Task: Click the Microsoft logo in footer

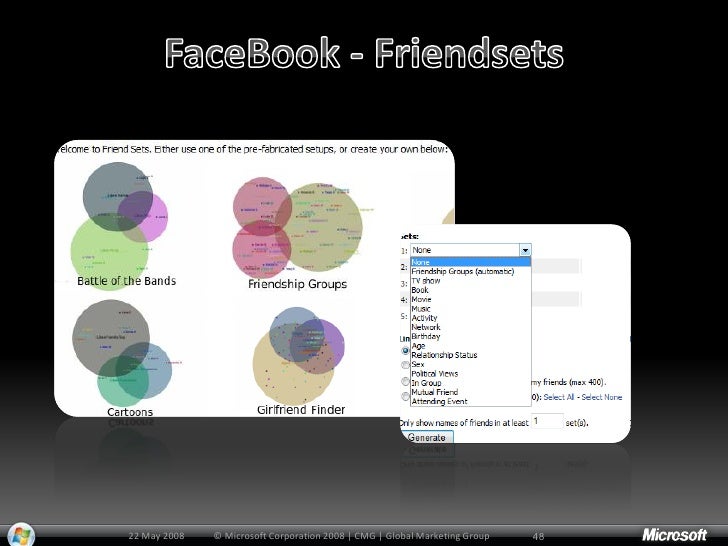Action: pyautogui.click(x=675, y=535)
